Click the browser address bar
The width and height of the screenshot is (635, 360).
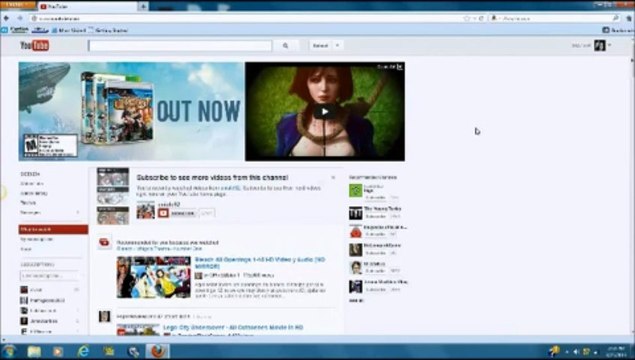(x=247, y=18)
